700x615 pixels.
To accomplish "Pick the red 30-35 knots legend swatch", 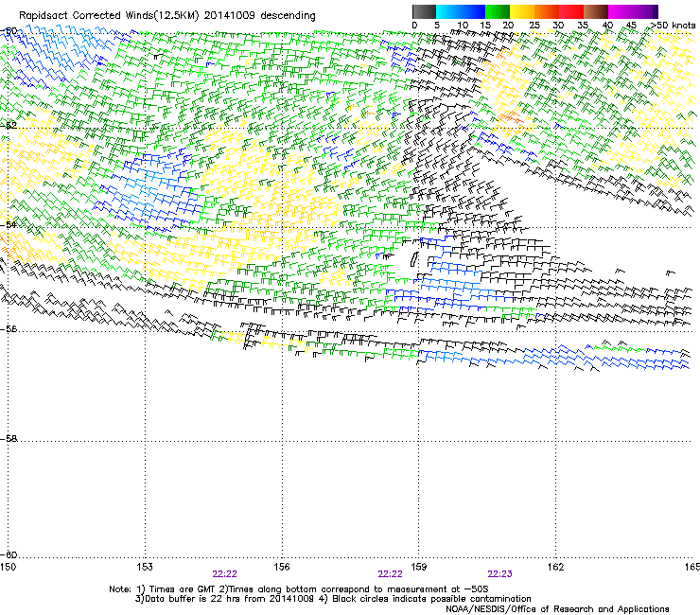I will (x=571, y=11).
